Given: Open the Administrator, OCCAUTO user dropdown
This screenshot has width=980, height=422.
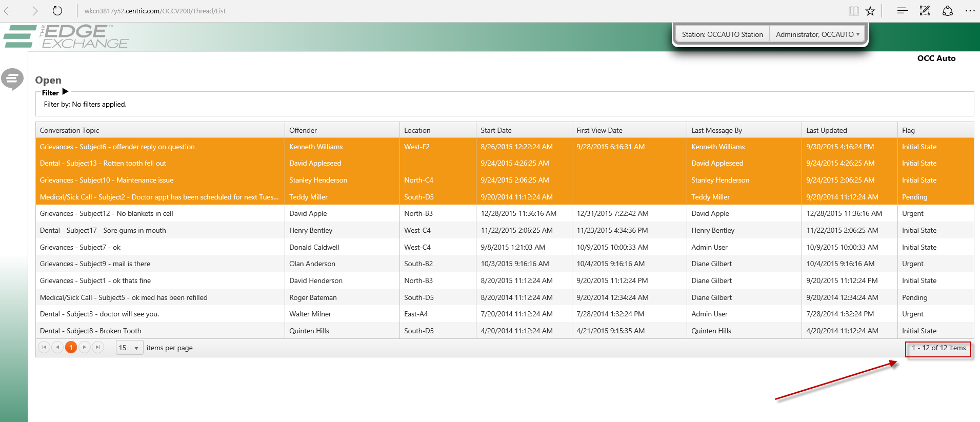Looking at the screenshot, I should click(817, 34).
